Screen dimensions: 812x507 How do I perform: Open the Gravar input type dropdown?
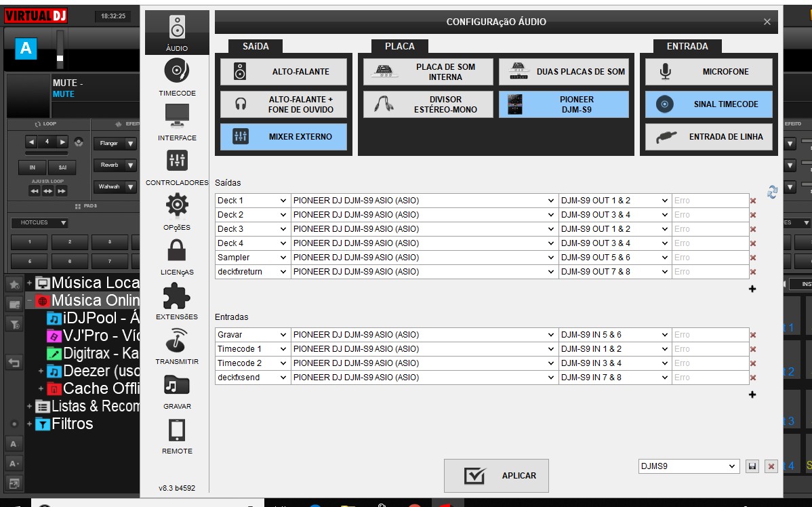[253, 335]
